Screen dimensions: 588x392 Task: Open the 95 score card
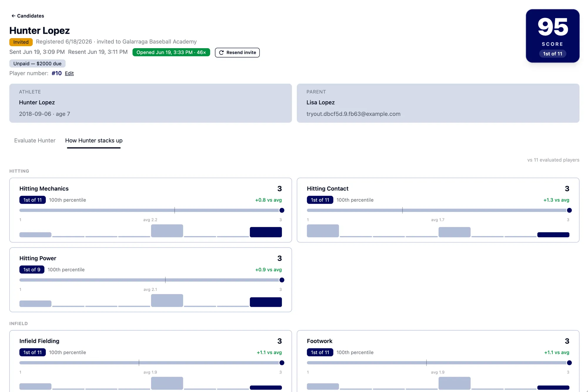click(552, 36)
